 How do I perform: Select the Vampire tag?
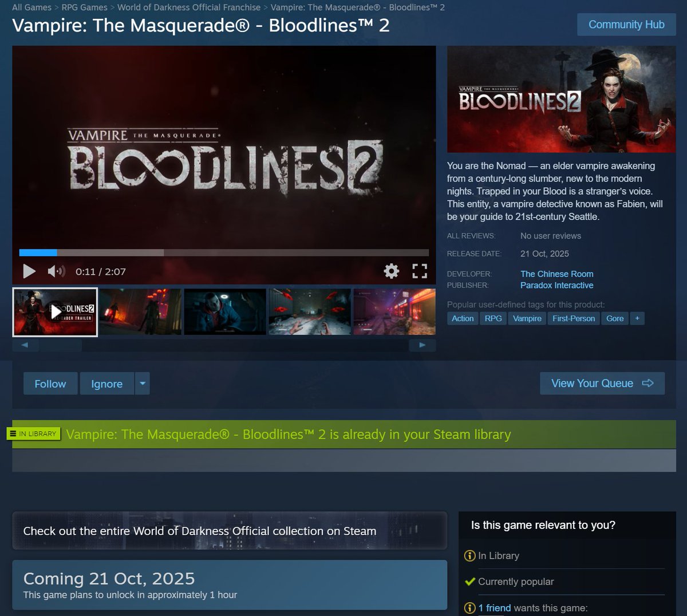pos(527,318)
